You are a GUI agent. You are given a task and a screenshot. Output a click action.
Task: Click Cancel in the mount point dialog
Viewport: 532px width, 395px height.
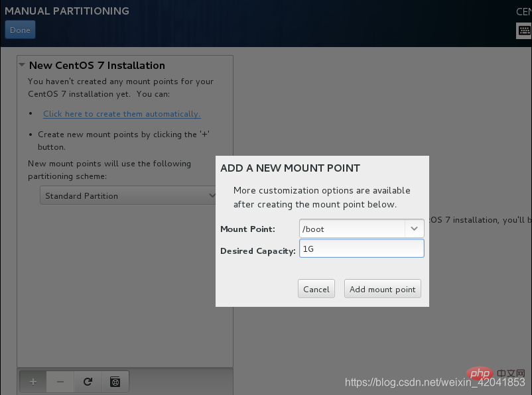pyautogui.click(x=316, y=289)
